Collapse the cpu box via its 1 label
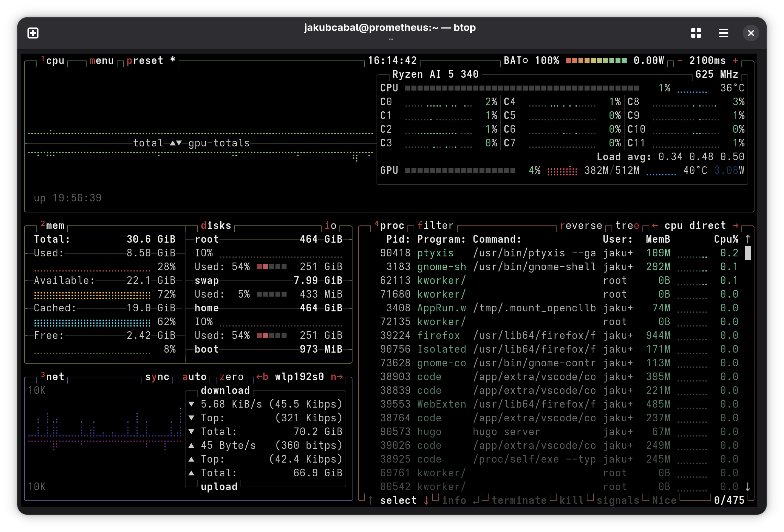The height and width of the screenshot is (532, 784). pos(43,58)
